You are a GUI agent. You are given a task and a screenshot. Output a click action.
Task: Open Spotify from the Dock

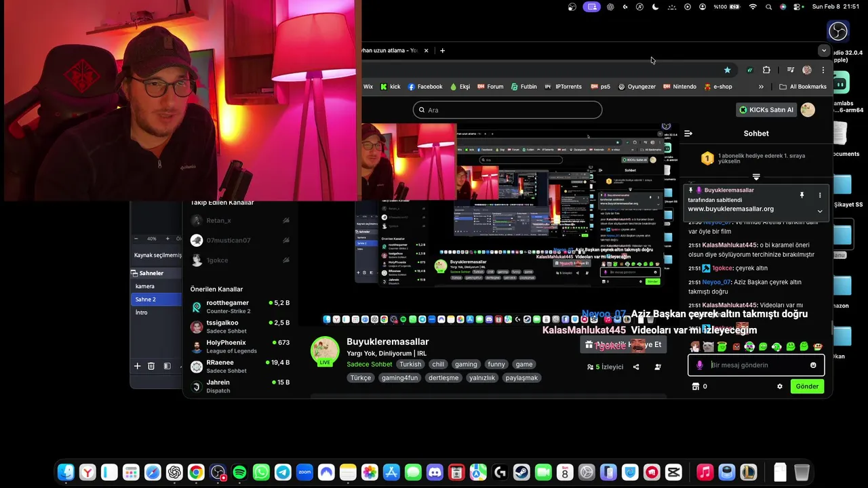[x=239, y=472]
